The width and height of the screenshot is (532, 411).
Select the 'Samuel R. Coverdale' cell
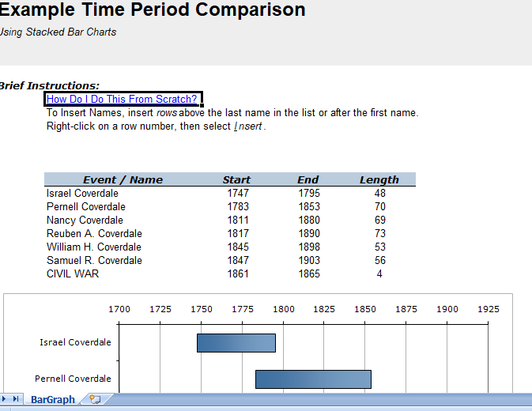click(x=94, y=261)
